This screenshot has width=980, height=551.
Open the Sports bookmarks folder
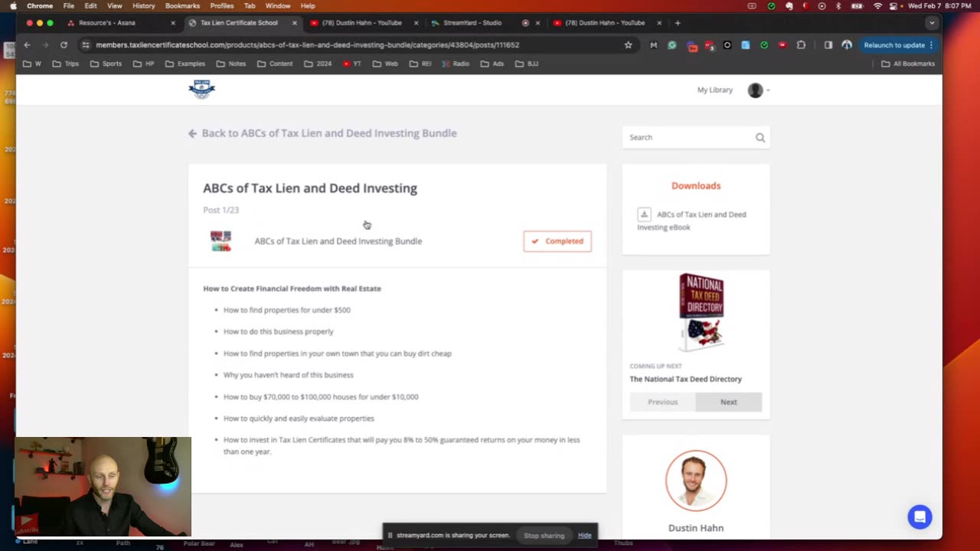coord(106,64)
